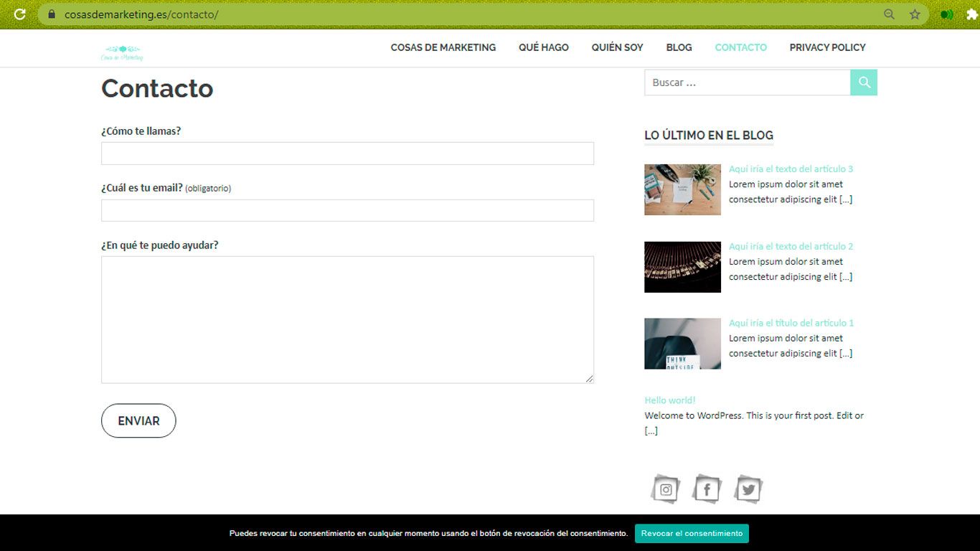Click the Cosas de Marketing logo
Viewport: 980px width, 551px height.
(x=122, y=52)
